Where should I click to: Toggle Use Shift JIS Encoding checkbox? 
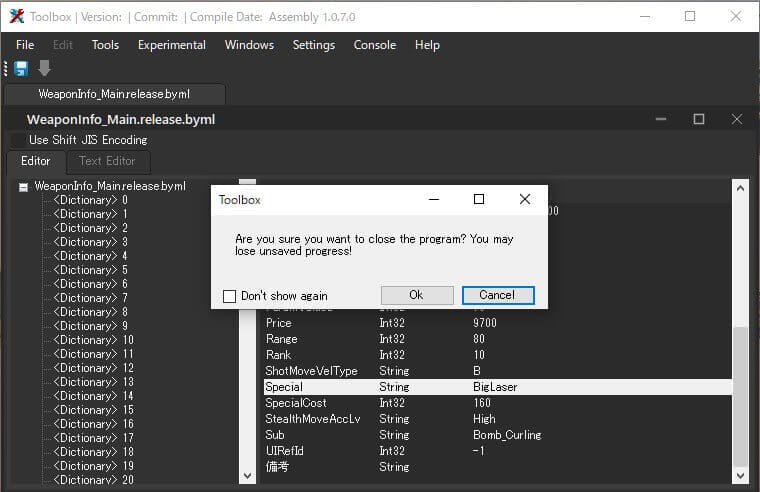coord(19,140)
